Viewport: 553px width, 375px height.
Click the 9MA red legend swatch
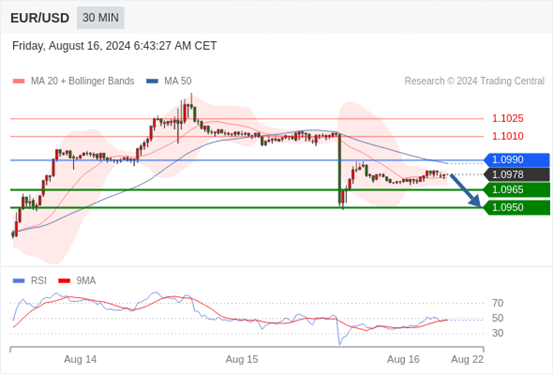tap(64, 281)
